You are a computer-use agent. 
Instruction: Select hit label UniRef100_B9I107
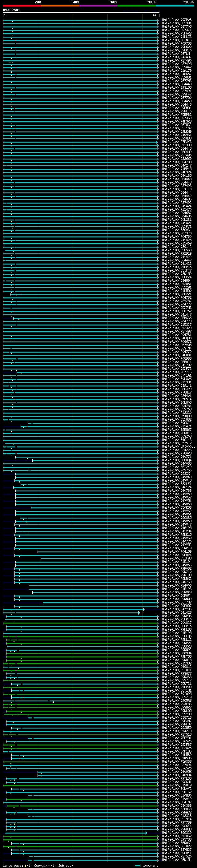pos(177,128)
